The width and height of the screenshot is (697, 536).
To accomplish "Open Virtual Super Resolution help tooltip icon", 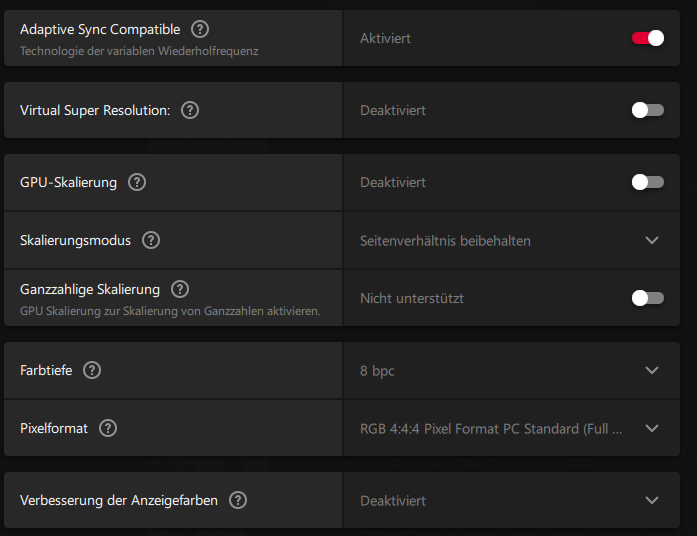I will click(x=190, y=110).
